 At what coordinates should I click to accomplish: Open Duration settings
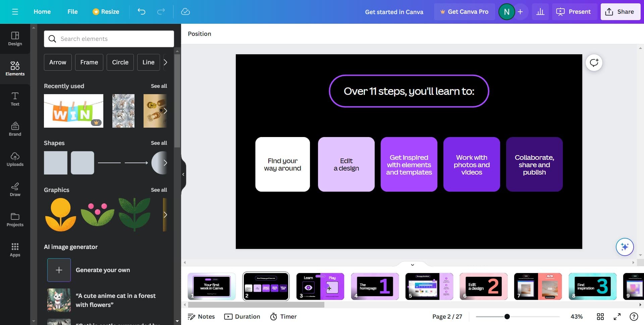[242, 317]
